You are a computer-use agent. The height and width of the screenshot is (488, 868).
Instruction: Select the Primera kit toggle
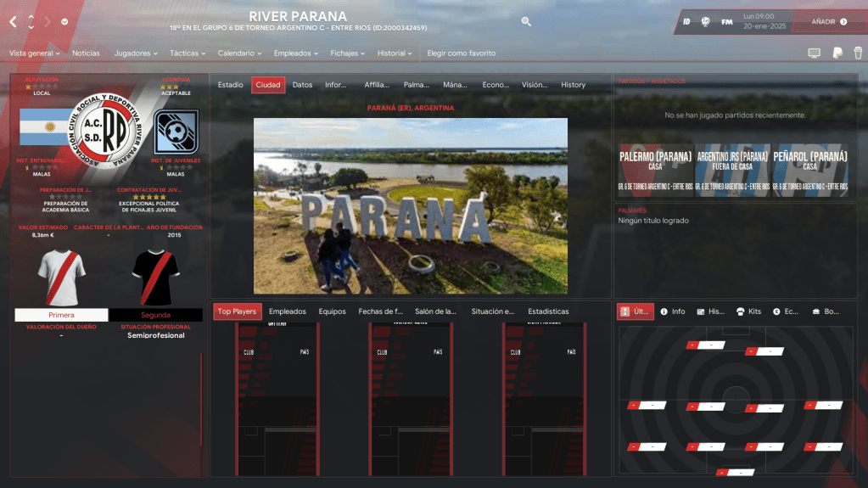(61, 315)
